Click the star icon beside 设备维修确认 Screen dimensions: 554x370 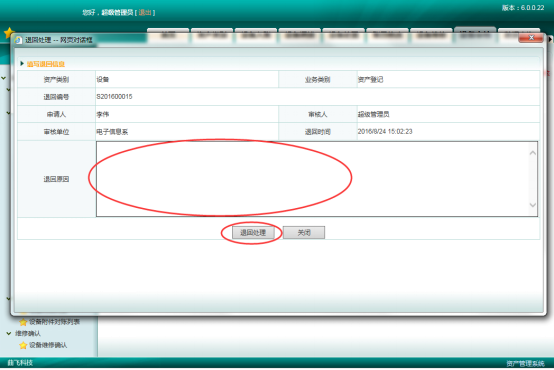pyautogui.click(x=23, y=345)
